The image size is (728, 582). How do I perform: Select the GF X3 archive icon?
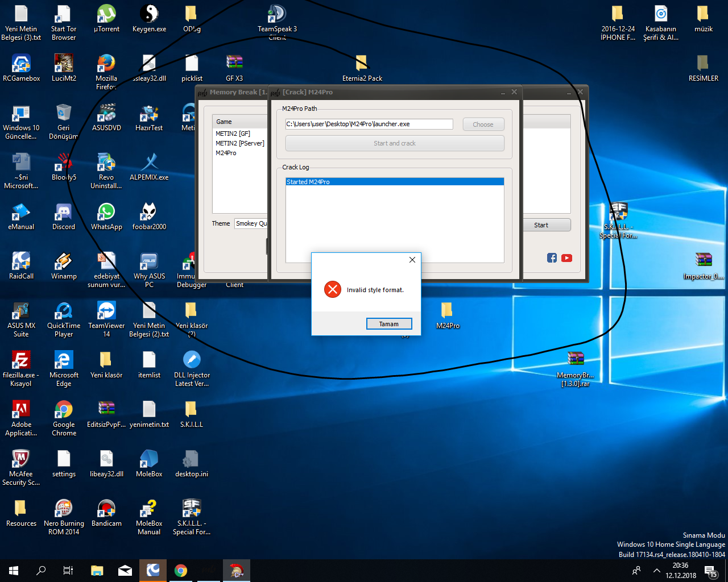[x=234, y=68]
